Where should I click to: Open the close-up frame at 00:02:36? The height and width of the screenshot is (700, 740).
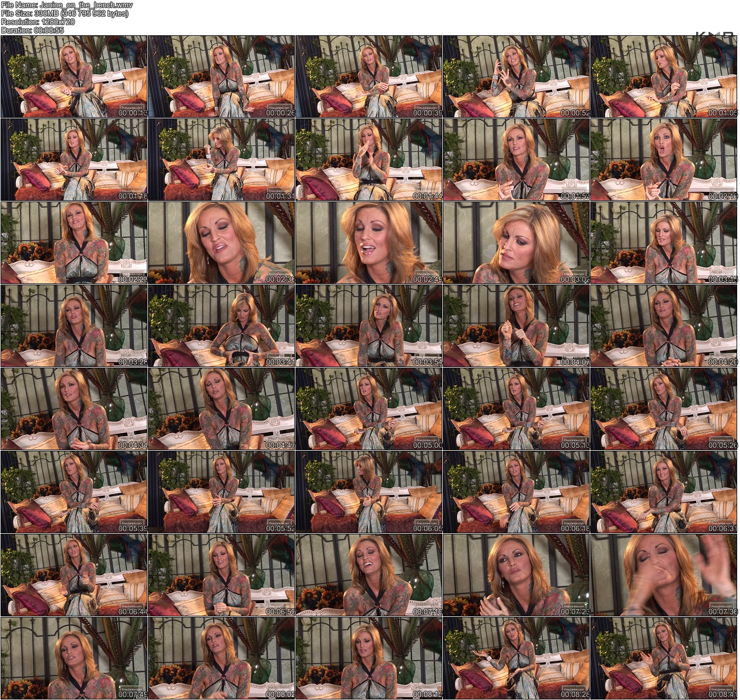point(221,242)
